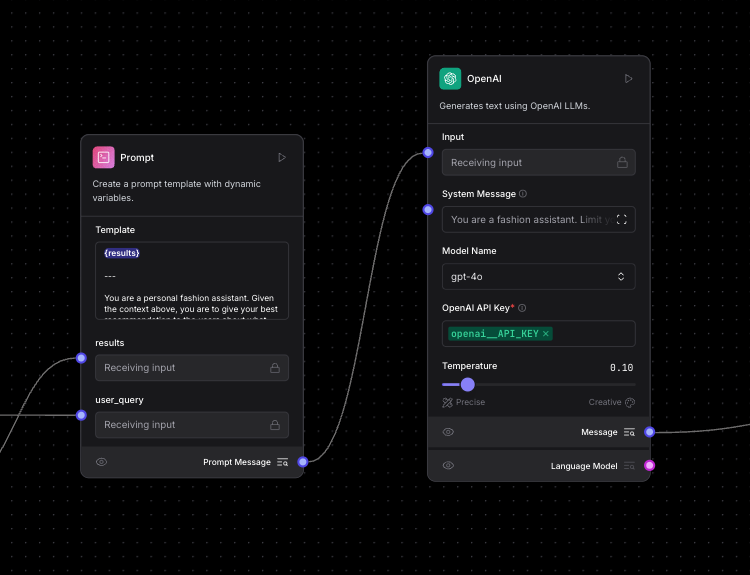Click the pink Prompt node icon
This screenshot has height=575, width=750.
coord(103,157)
